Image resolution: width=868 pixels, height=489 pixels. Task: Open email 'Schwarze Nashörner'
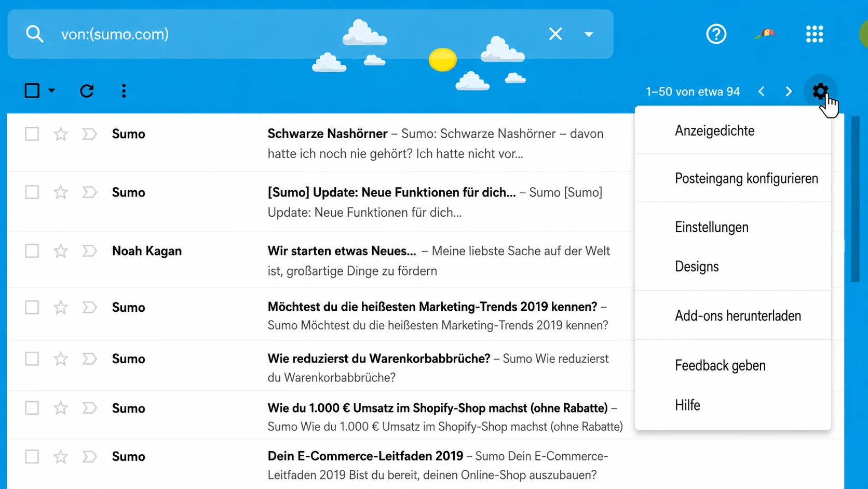[x=328, y=134]
